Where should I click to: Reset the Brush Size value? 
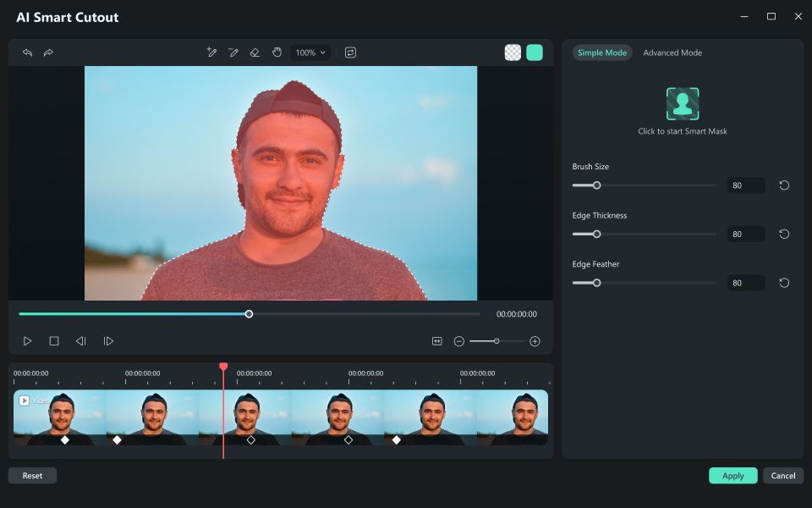783,185
